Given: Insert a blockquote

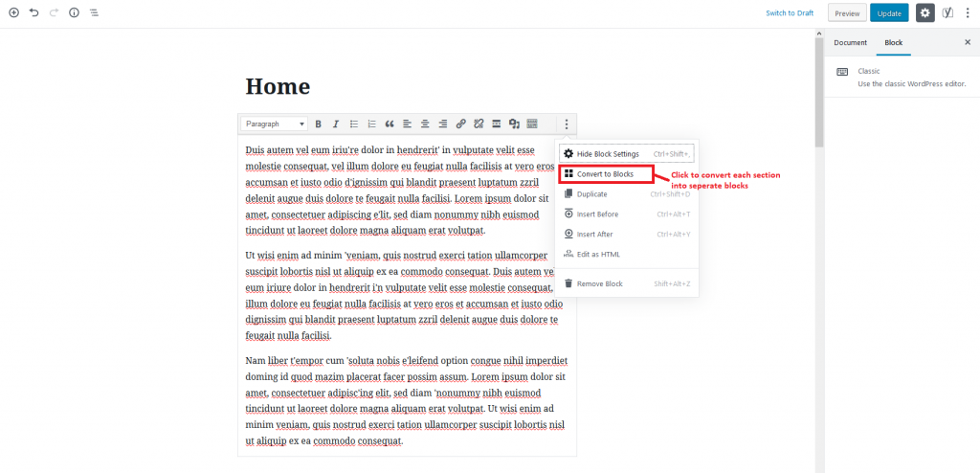Looking at the screenshot, I should 390,124.
